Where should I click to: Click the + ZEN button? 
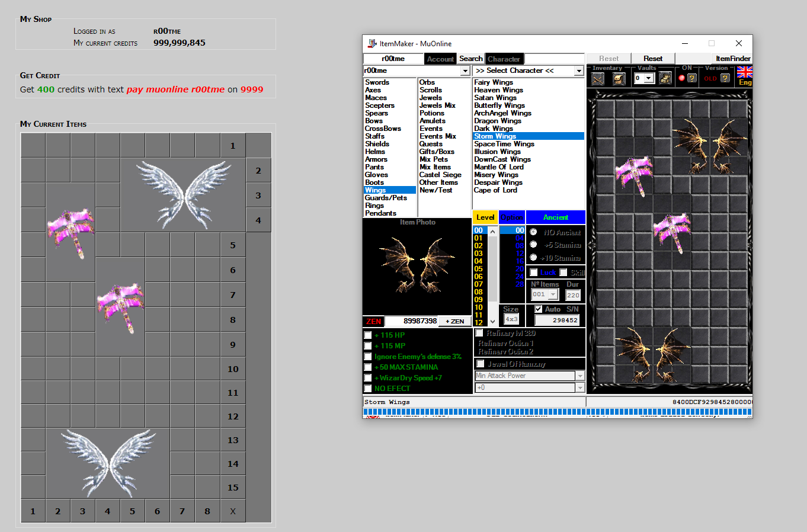click(x=455, y=321)
